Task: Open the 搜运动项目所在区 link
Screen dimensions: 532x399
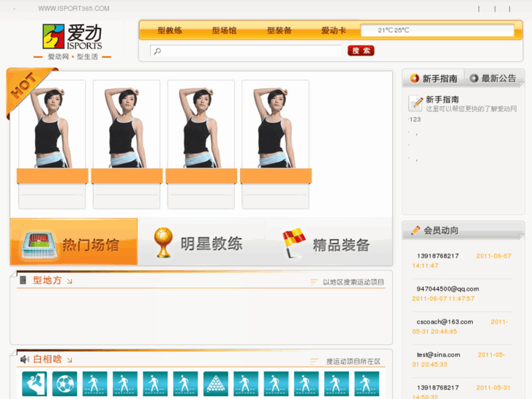Action: (353, 362)
